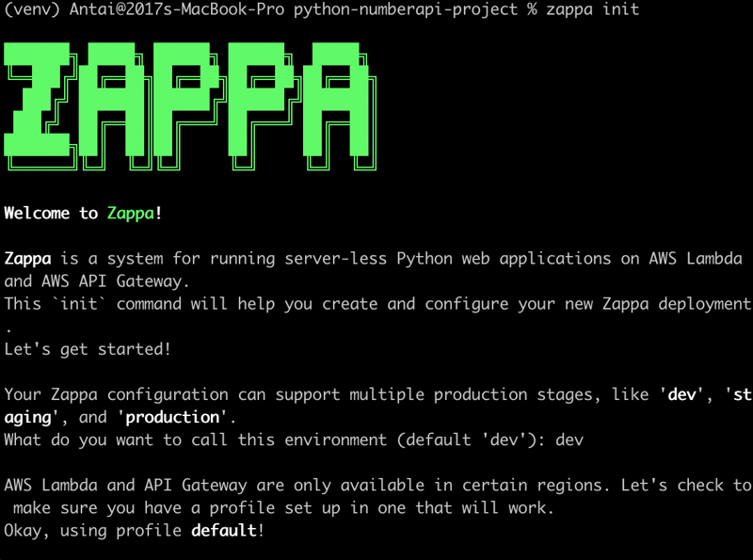Click the quoted 'dev' stage example

point(681,394)
